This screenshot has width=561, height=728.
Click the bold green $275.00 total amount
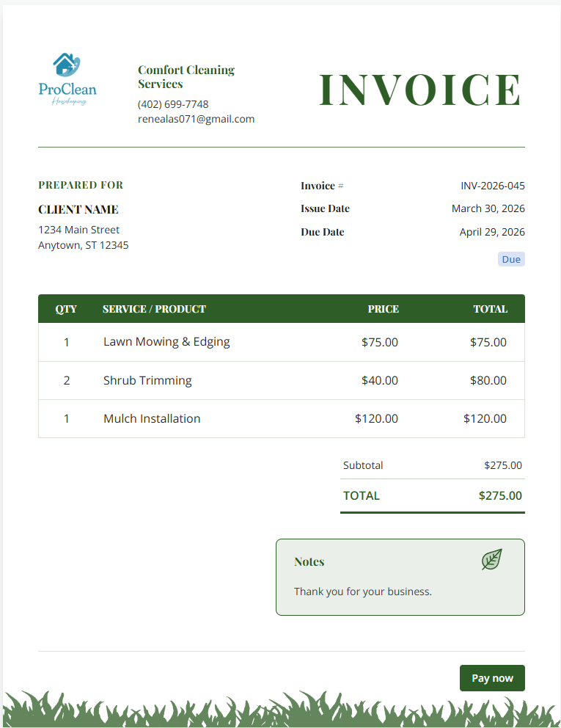(x=500, y=495)
